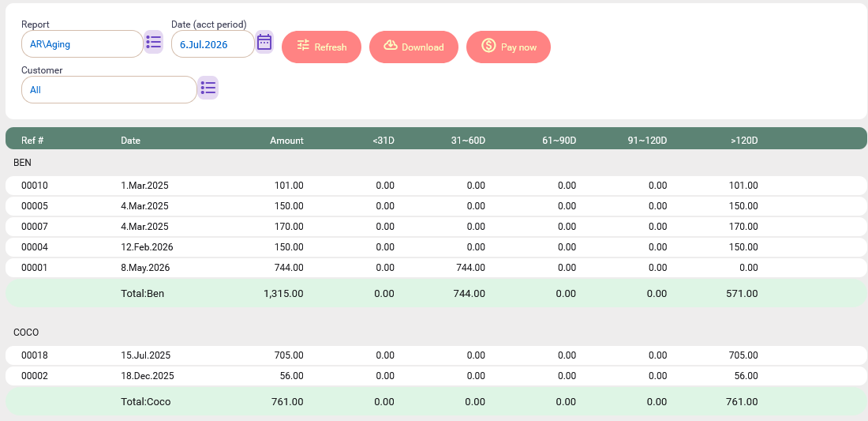This screenshot has width=868, height=421.
Task: Click the Ref # column header
Action: coord(32,141)
